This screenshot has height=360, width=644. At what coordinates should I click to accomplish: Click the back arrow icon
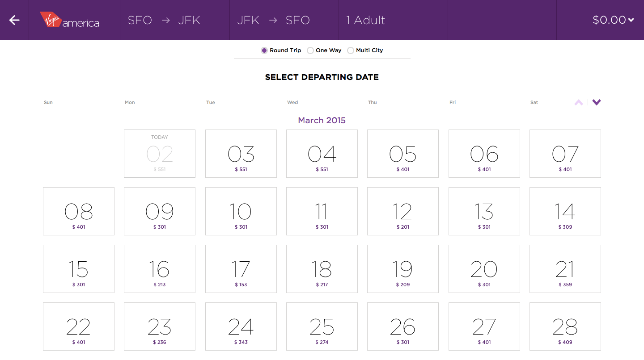tap(14, 20)
